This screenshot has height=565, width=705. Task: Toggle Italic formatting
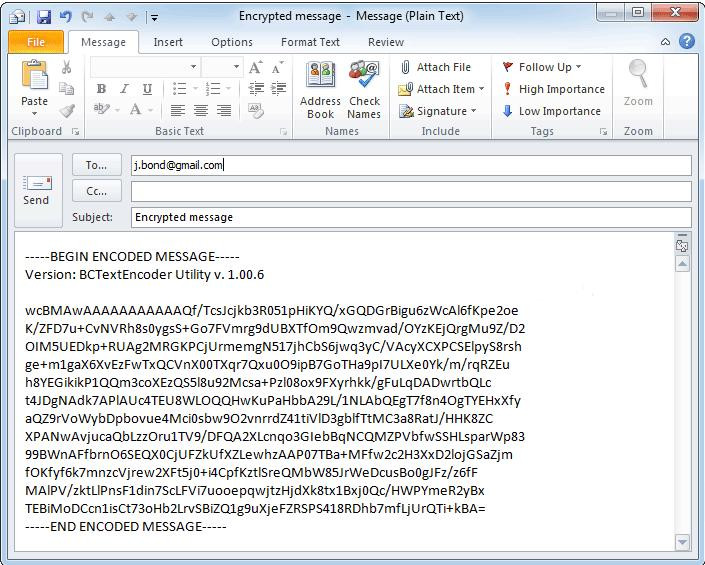(124, 89)
